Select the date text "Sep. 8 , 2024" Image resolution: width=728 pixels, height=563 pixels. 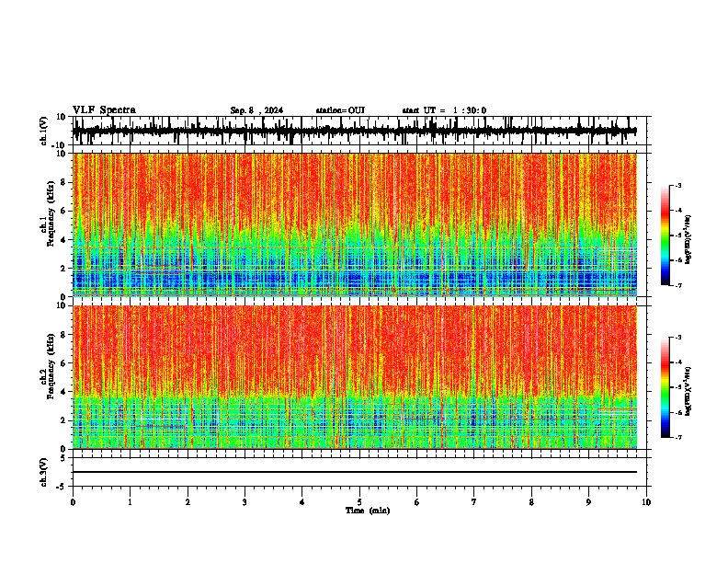click(256, 110)
